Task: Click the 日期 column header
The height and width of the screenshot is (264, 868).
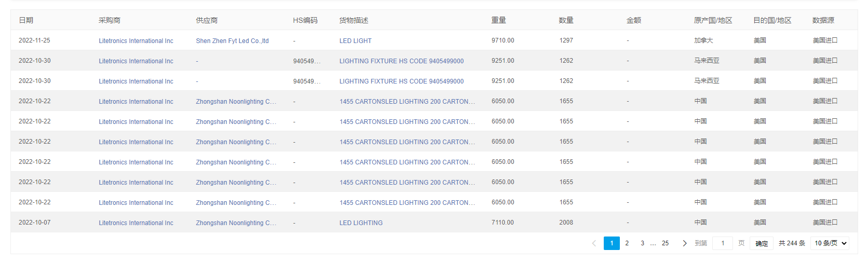Action: [26, 20]
